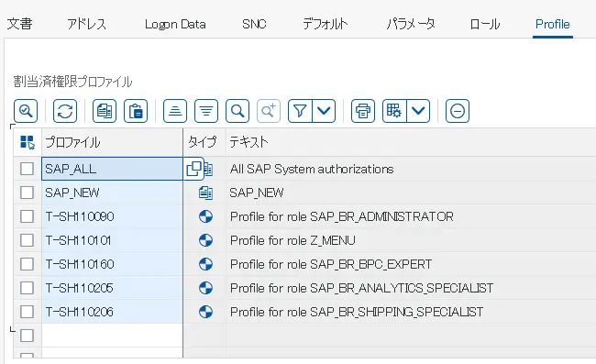The width and height of the screenshot is (596, 364).
Task: Click the Select all rows icon
Action: (28, 142)
